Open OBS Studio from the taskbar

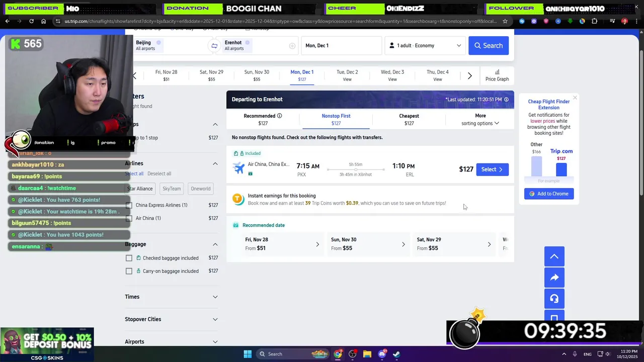352,354
